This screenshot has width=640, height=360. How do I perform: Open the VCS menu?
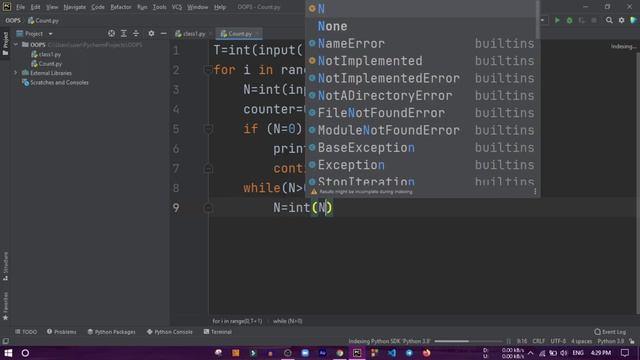click(177, 7)
